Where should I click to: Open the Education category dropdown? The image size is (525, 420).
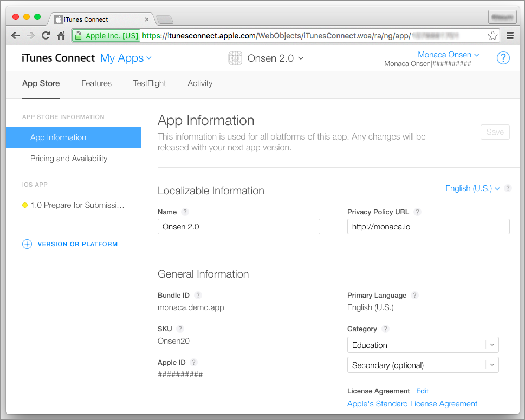[x=423, y=345]
